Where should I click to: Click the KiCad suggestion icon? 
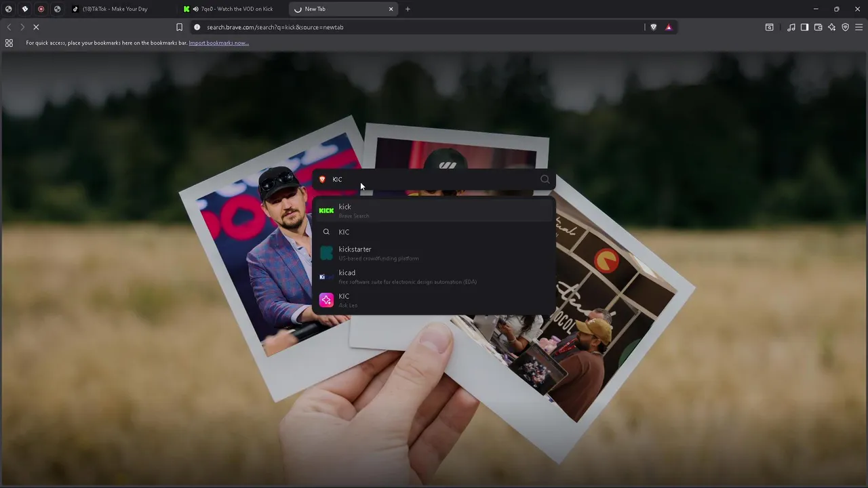(x=326, y=277)
